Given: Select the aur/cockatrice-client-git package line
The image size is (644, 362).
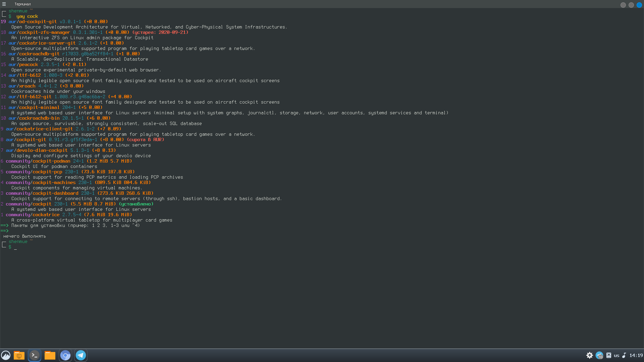Looking at the screenshot, I should coord(61,129).
